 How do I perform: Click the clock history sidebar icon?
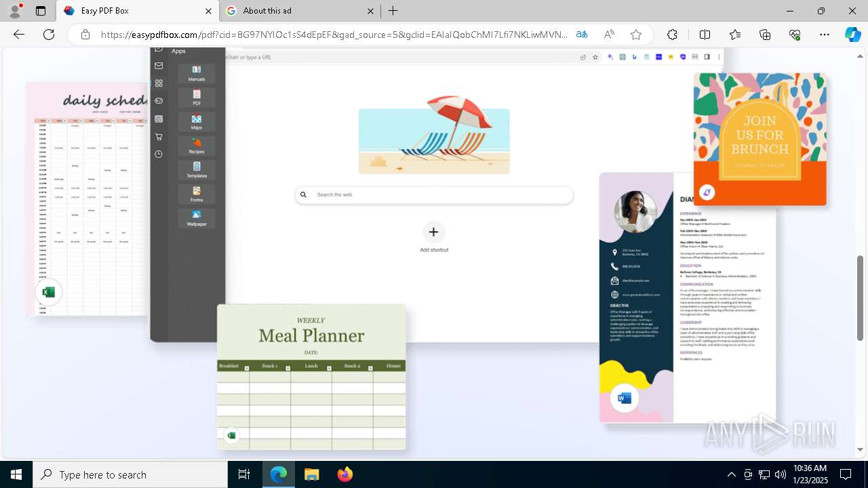[x=159, y=154]
